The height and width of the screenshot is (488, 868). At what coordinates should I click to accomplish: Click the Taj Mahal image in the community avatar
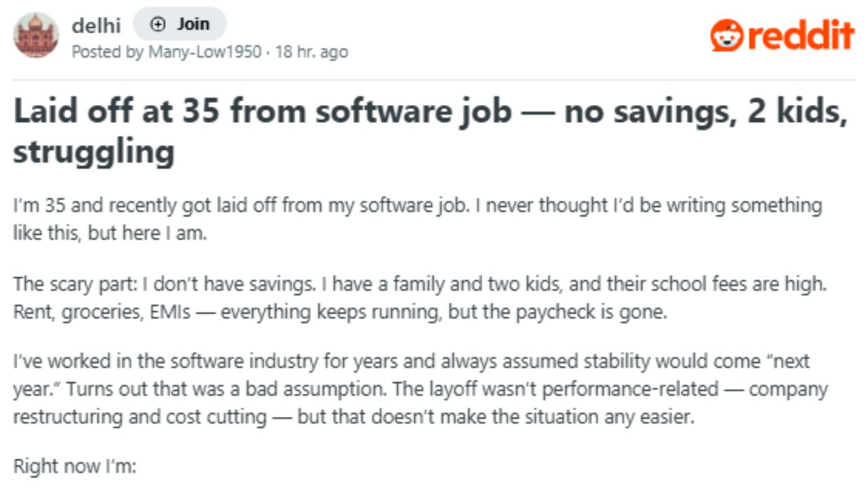coord(37,35)
